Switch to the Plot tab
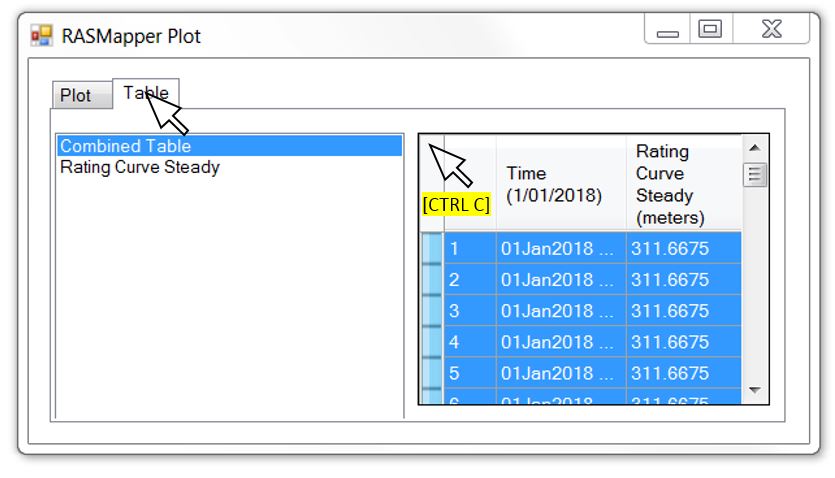This screenshot has height=478, width=835. (83, 95)
